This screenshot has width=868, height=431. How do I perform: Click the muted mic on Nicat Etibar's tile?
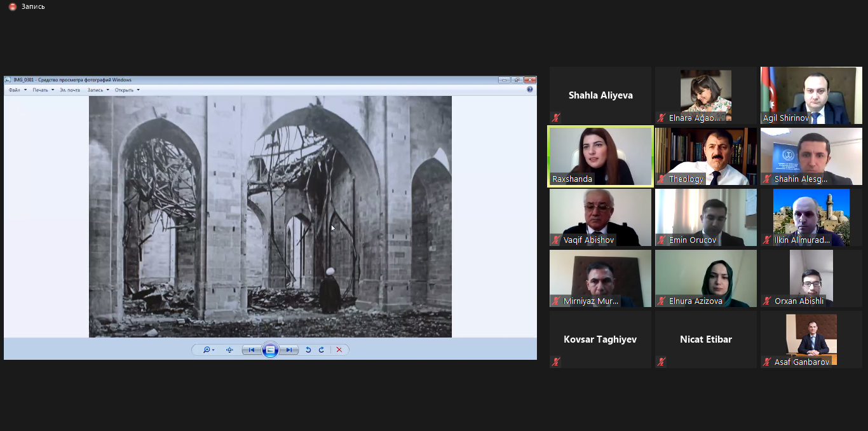tap(661, 362)
